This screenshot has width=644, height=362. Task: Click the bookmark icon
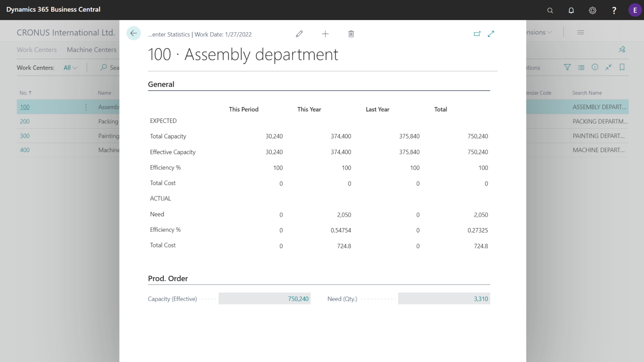pos(622,67)
